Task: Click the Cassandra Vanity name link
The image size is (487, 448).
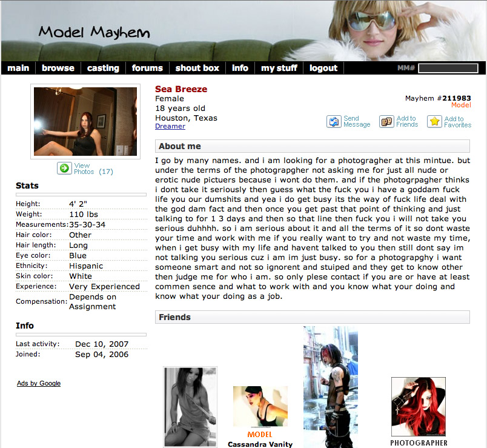Action: (x=260, y=444)
